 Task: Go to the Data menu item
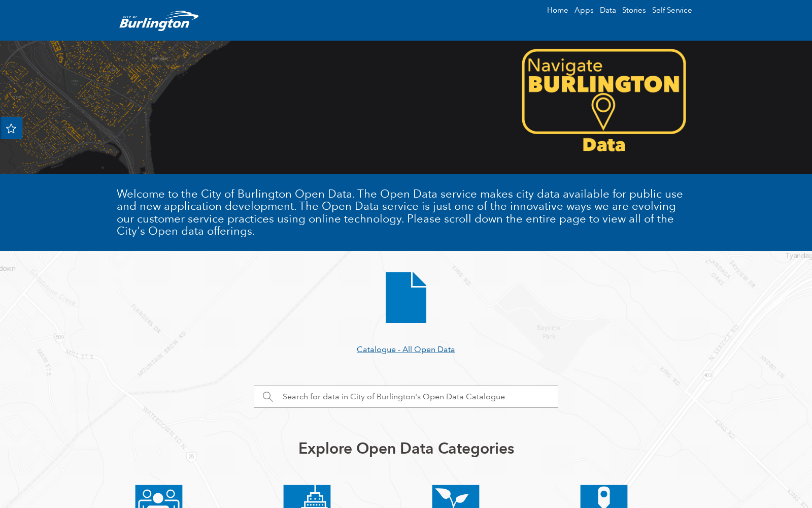coord(607,10)
